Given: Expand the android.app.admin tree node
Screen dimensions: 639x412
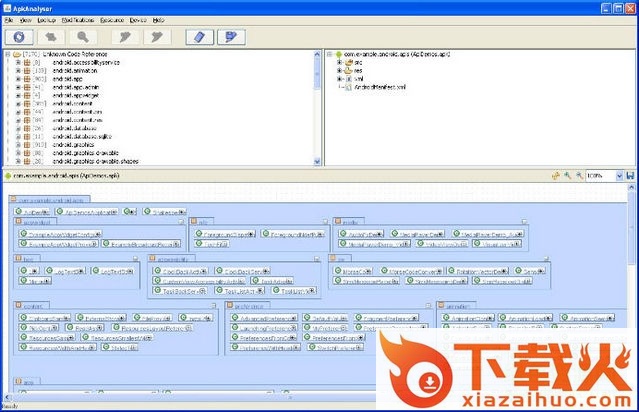Looking at the screenshot, I should click(18, 87).
